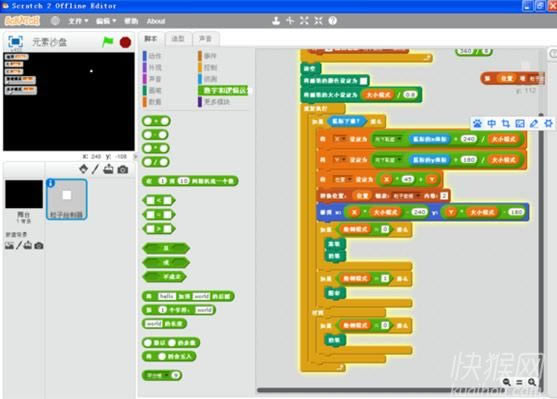The image size is (557, 399).
Task: Open the About menu item
Action: pos(156,21)
